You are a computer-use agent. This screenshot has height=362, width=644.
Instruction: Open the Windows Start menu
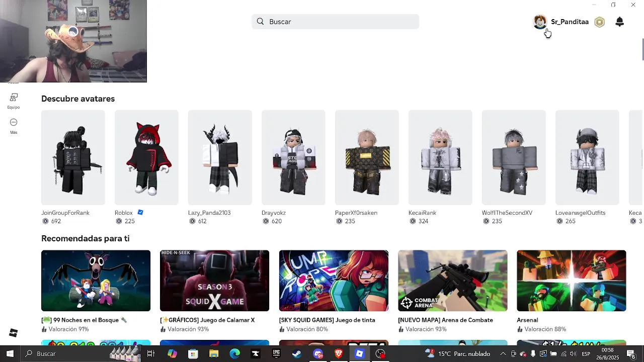tap(10, 353)
